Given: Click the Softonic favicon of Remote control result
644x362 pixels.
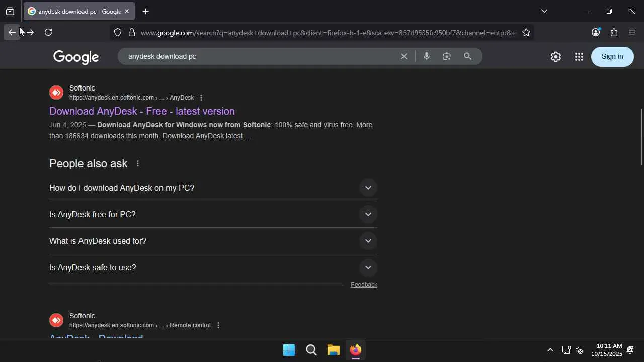Looking at the screenshot, I should (x=56, y=320).
